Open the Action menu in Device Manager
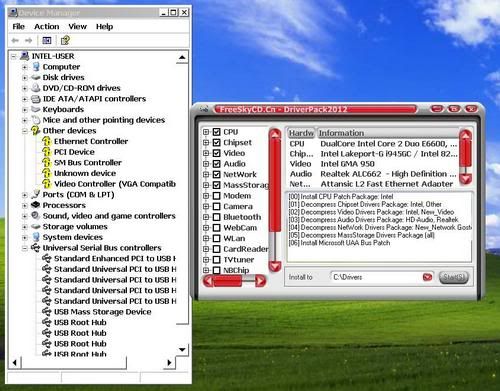 [x=47, y=26]
